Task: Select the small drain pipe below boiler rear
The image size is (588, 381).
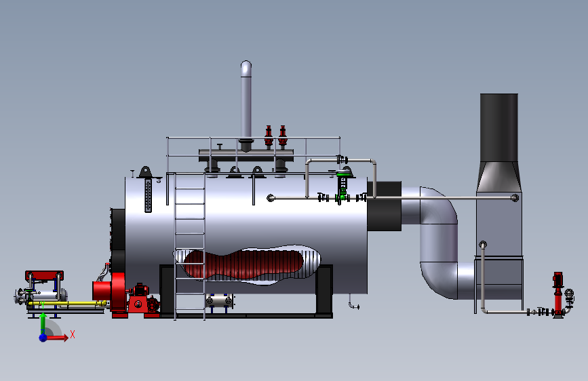Action: click(353, 302)
